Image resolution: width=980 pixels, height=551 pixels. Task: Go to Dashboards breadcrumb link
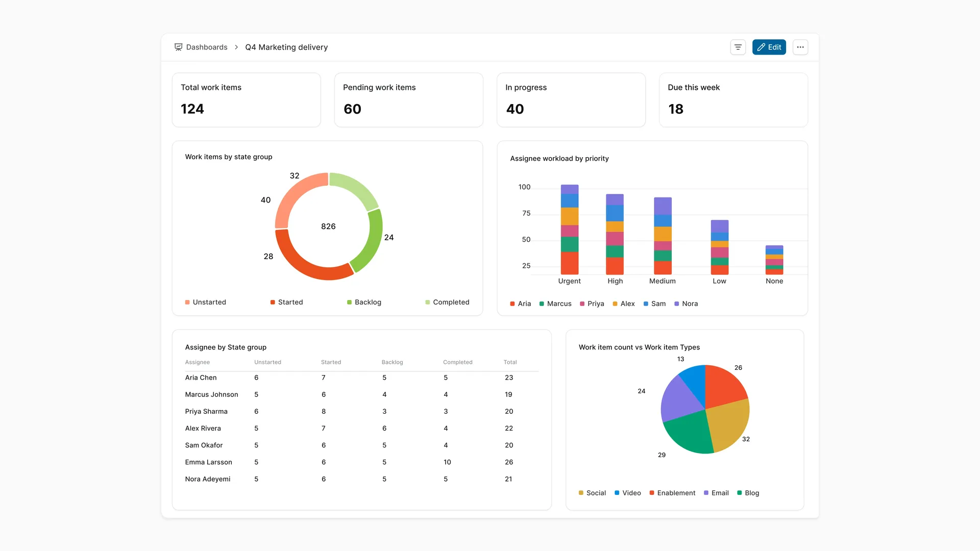(x=207, y=47)
